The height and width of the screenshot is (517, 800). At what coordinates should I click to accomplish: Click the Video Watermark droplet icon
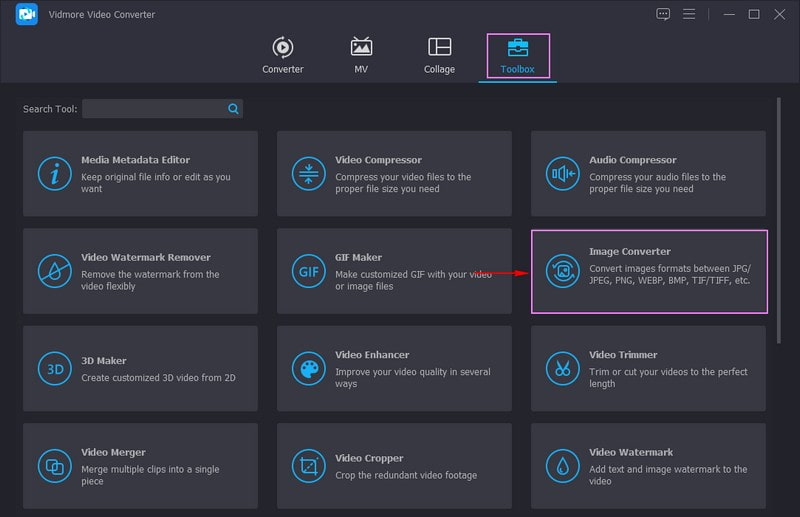[562, 466]
